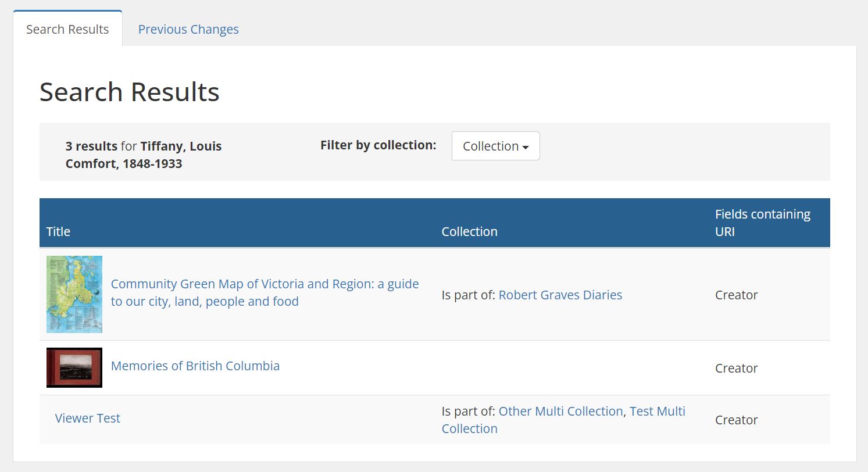Click the Search Results page heading
868x472 pixels.
click(x=130, y=92)
